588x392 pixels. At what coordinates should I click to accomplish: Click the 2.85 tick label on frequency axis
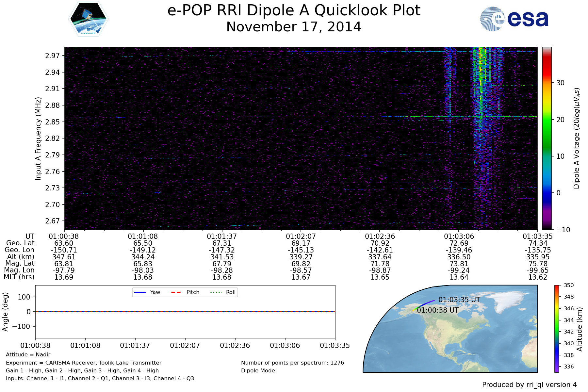coord(53,122)
